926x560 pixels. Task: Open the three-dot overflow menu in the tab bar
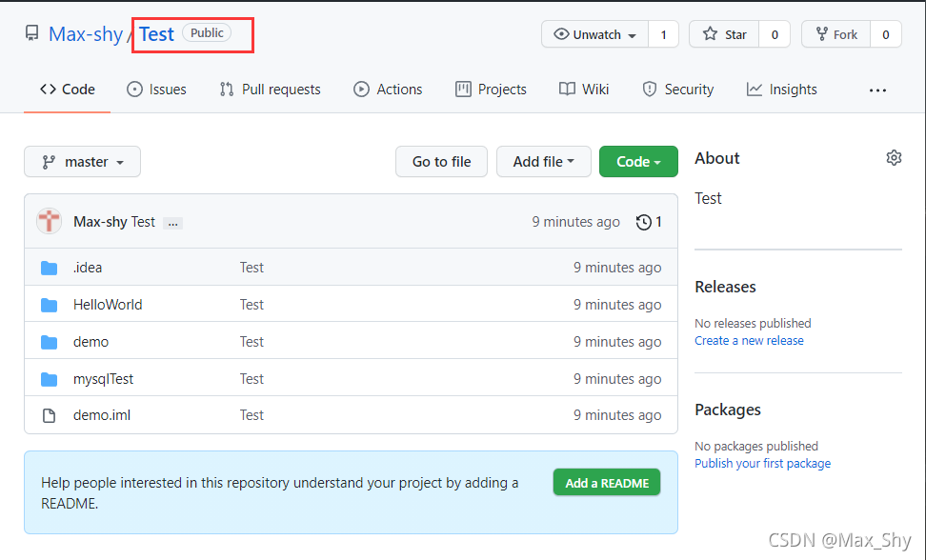pos(877,90)
